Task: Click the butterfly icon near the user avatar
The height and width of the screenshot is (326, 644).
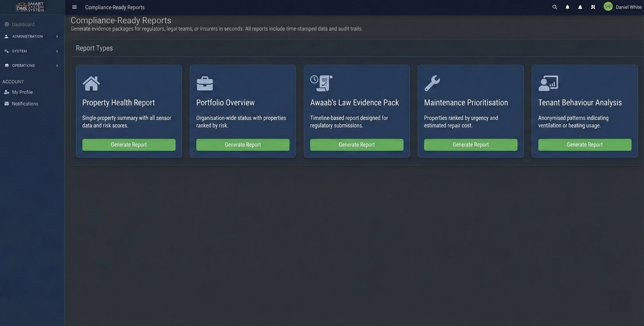Action: pos(593,7)
